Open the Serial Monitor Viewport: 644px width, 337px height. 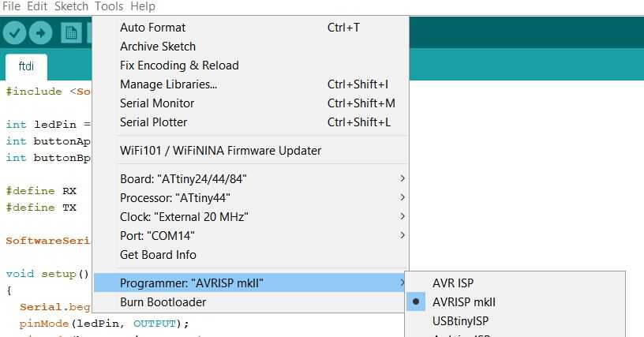click(x=157, y=103)
